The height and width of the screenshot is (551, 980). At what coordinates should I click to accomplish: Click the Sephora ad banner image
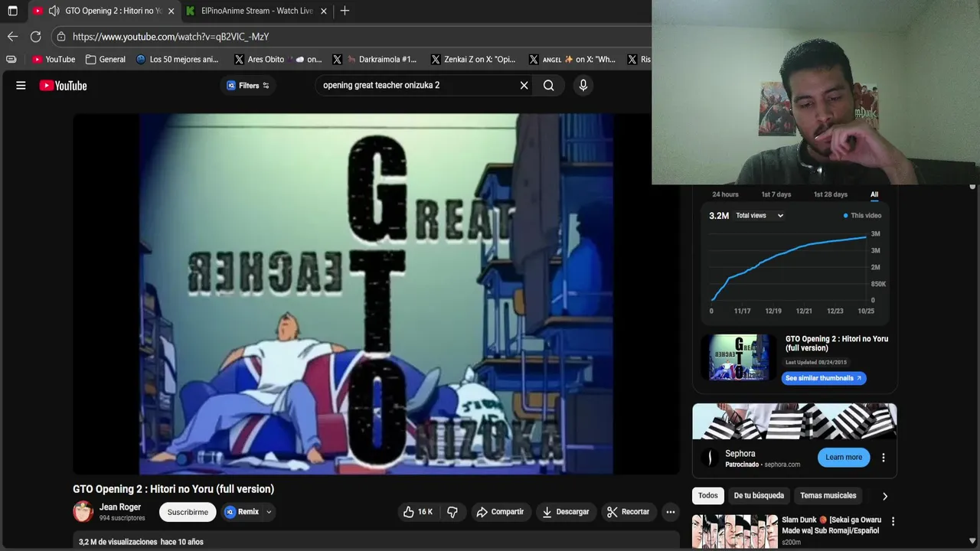pos(795,422)
